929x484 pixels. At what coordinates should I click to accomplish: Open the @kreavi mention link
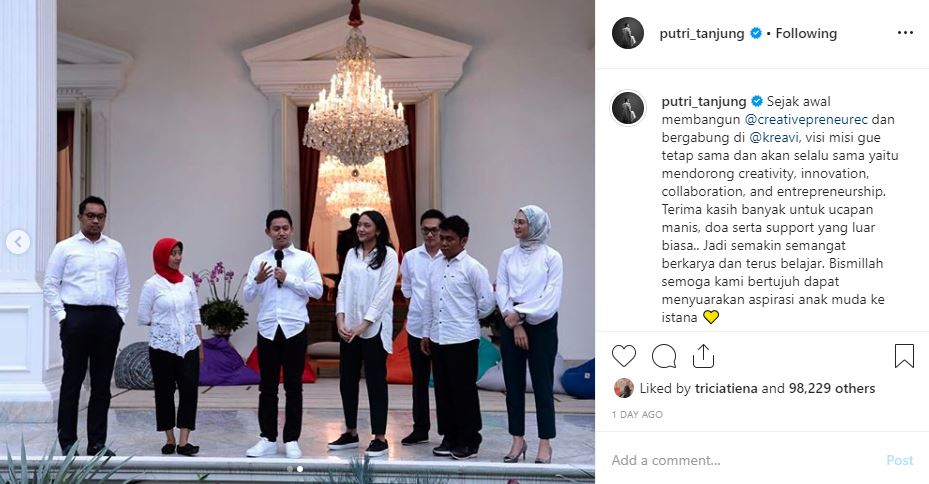tap(774, 137)
